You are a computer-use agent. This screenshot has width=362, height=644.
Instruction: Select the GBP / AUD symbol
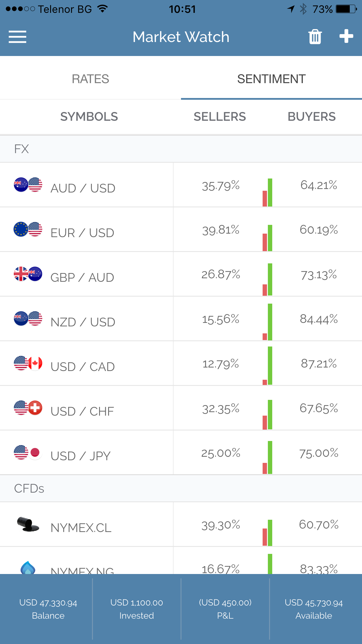tap(82, 277)
